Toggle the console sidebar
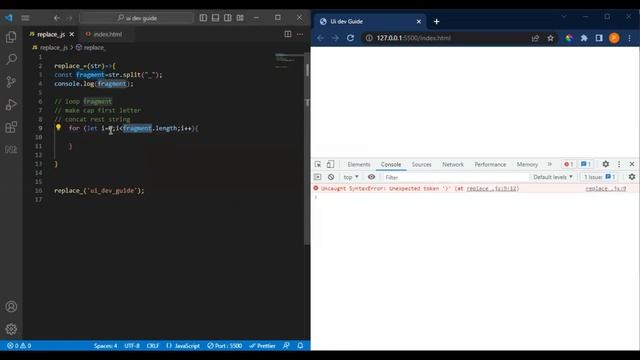Viewport: 640px width, 360px height. tap(318, 177)
